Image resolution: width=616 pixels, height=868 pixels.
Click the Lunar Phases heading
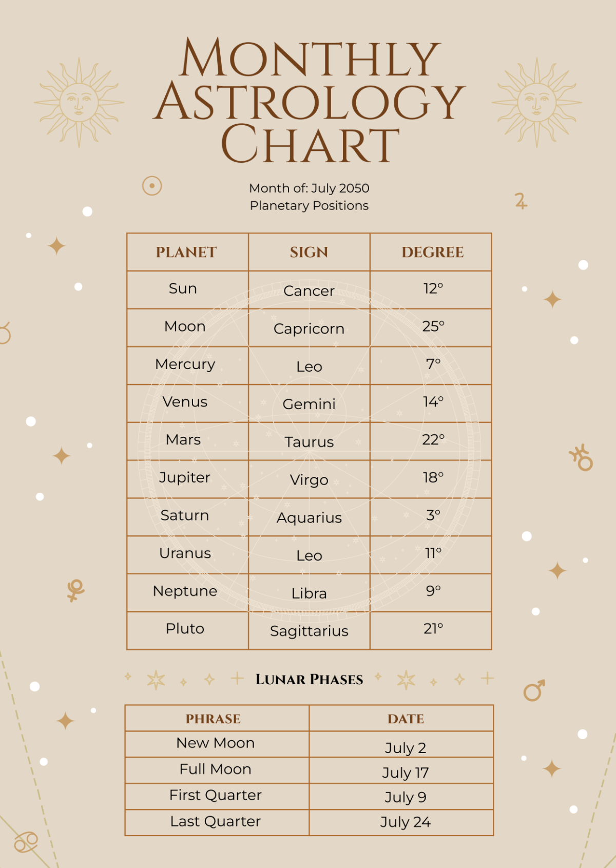point(309,680)
